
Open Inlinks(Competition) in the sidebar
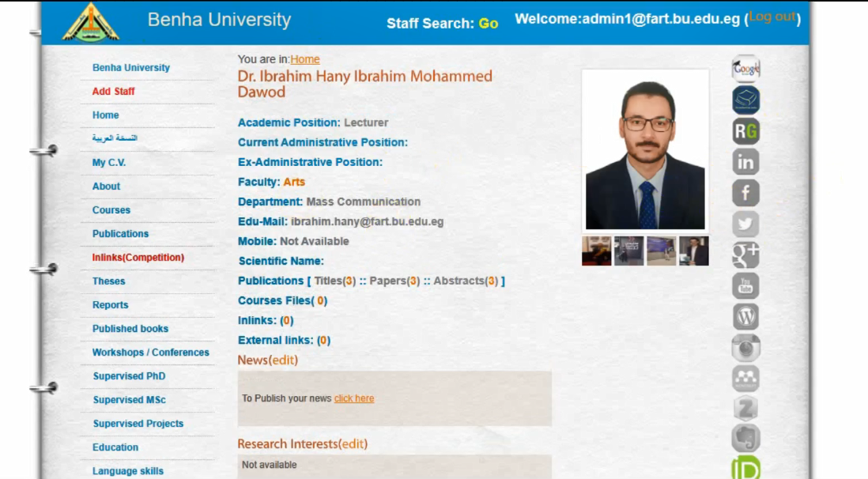click(138, 258)
